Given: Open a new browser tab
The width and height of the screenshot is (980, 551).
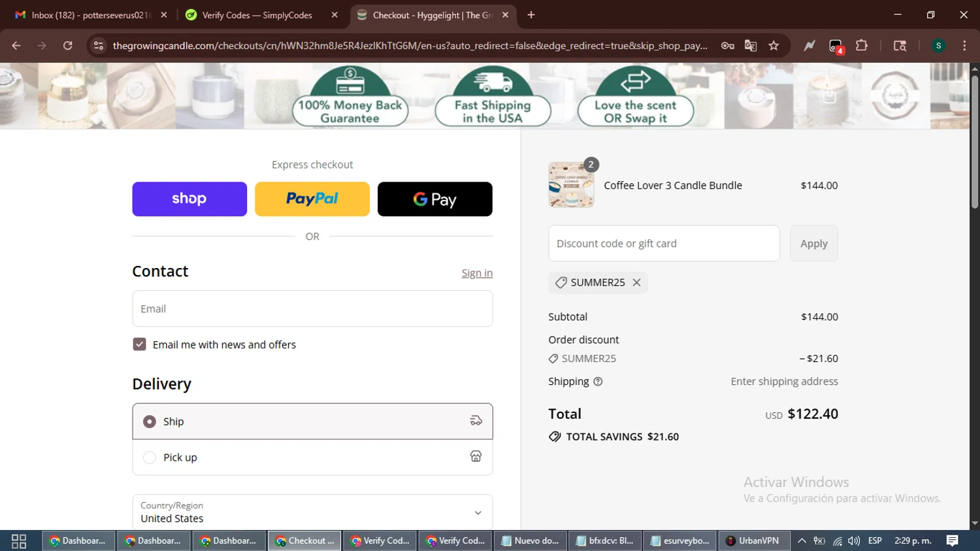Looking at the screenshot, I should (x=531, y=15).
